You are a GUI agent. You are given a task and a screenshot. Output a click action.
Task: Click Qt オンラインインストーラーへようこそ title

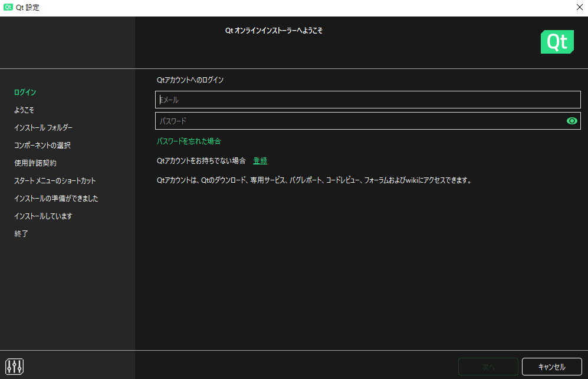[274, 31]
